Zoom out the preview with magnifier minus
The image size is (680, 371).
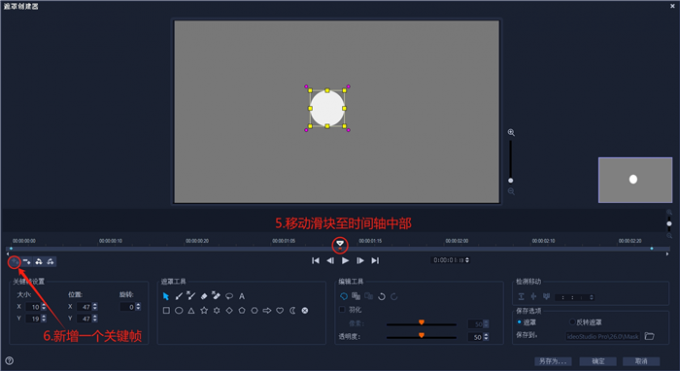(511, 191)
